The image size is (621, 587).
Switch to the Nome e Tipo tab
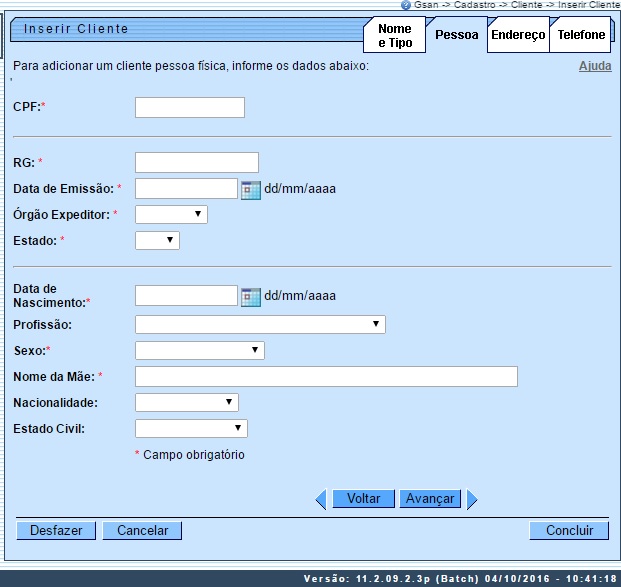pyautogui.click(x=394, y=35)
